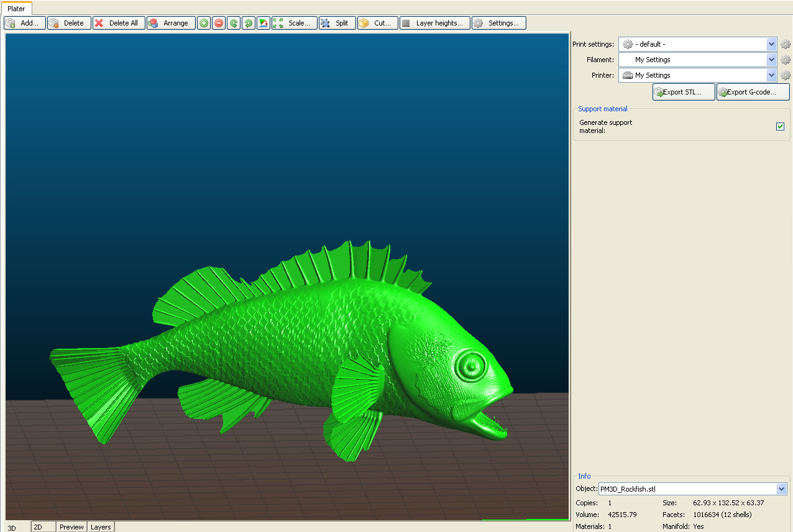Increase object copies with the green plus icon
793x532 pixels.
point(203,22)
